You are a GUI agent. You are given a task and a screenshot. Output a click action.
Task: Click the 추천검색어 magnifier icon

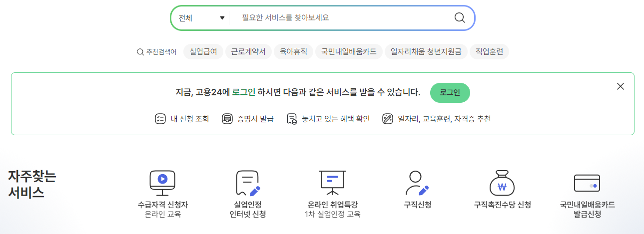(140, 52)
